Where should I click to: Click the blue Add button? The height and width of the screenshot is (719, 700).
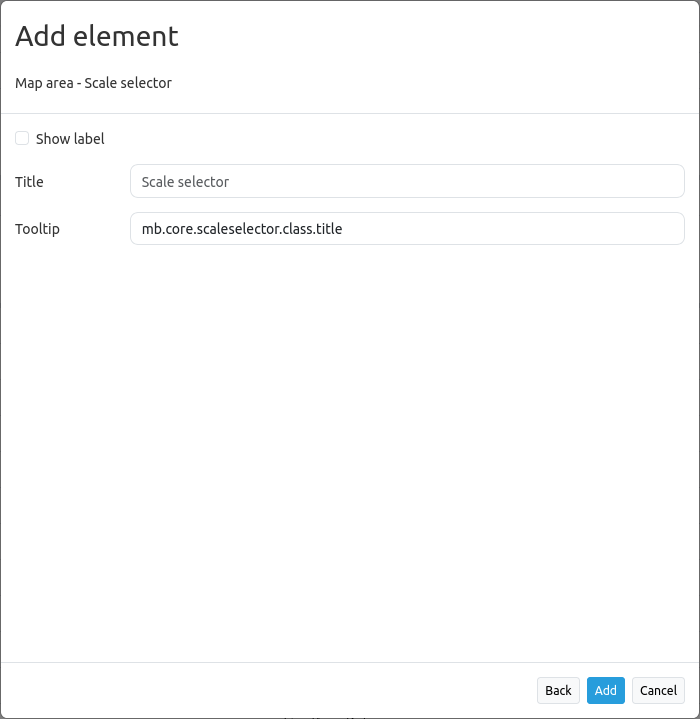[605, 691]
